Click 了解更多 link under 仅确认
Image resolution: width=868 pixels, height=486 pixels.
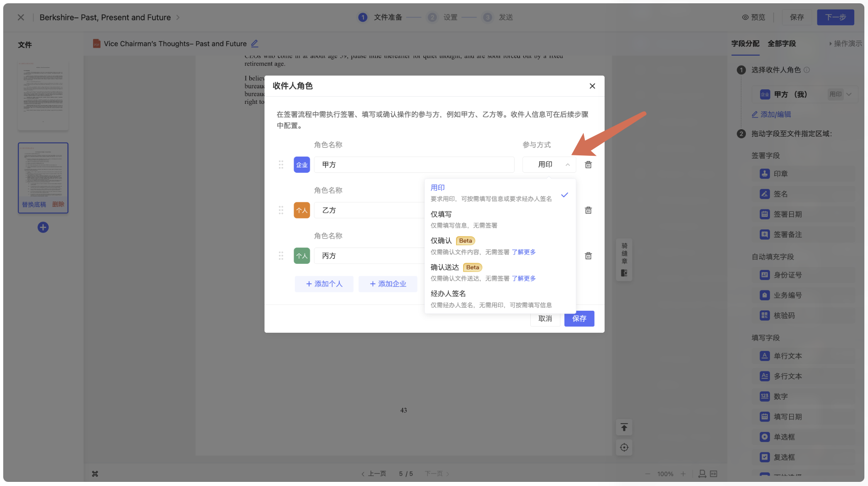[523, 252]
